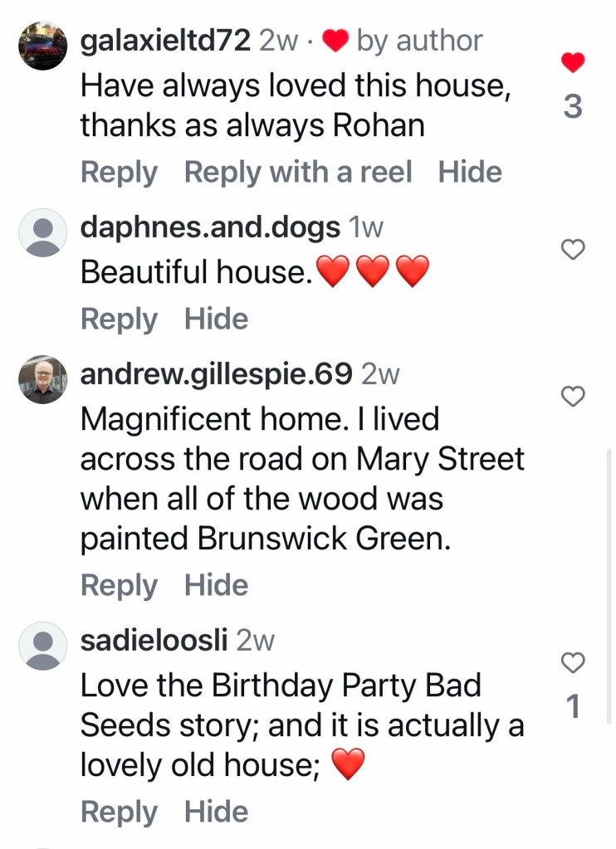
Task: Hide the Beautiful house comment
Action: (x=216, y=320)
